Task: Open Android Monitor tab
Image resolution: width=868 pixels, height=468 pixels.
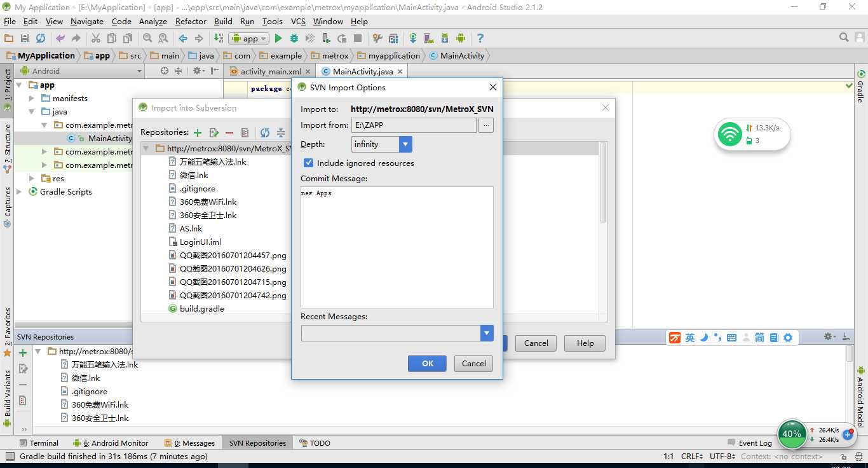Action: (x=111, y=443)
